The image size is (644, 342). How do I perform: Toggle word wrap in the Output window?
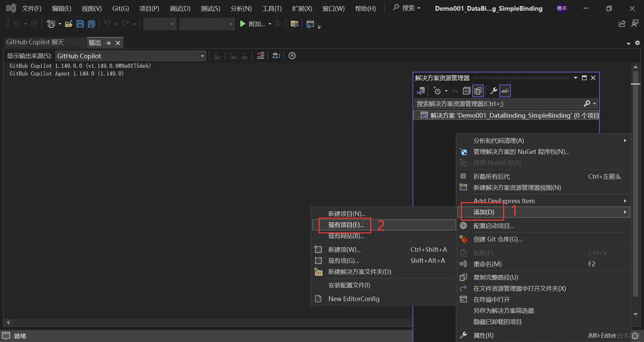[x=276, y=56]
